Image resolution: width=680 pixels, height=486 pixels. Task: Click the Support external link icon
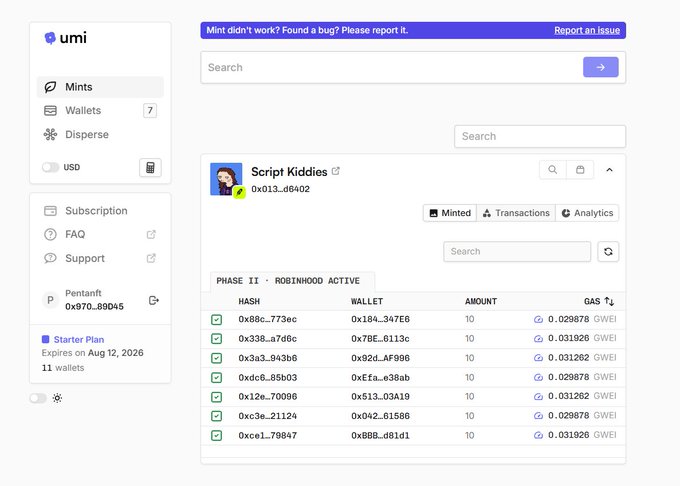point(151,258)
